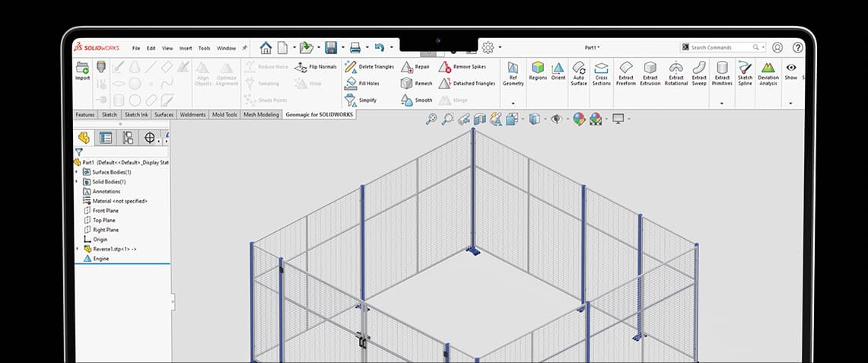
Task: Select the Extract Freeform tool
Action: click(626, 74)
